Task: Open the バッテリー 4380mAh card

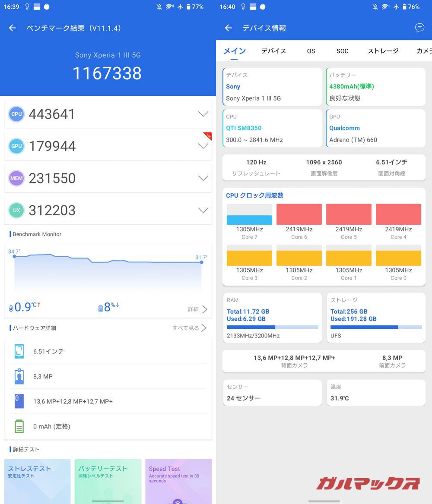Action: [376, 86]
